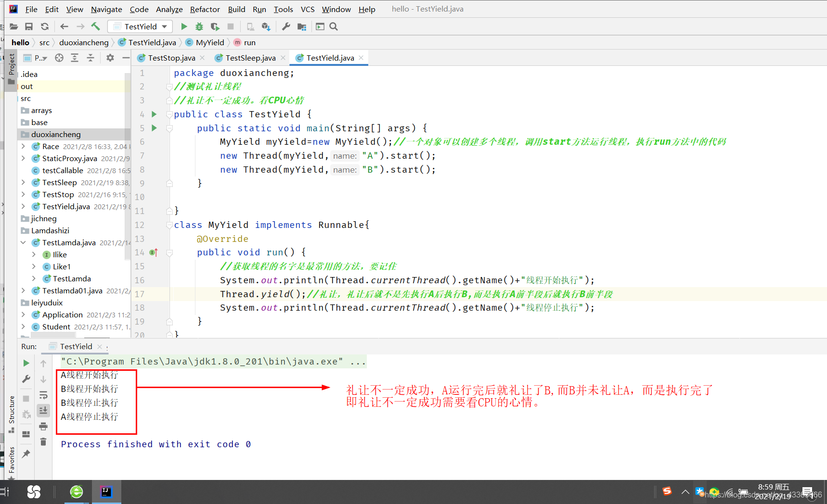
Task: Expand all in the Project panel
Action: [x=75, y=58]
